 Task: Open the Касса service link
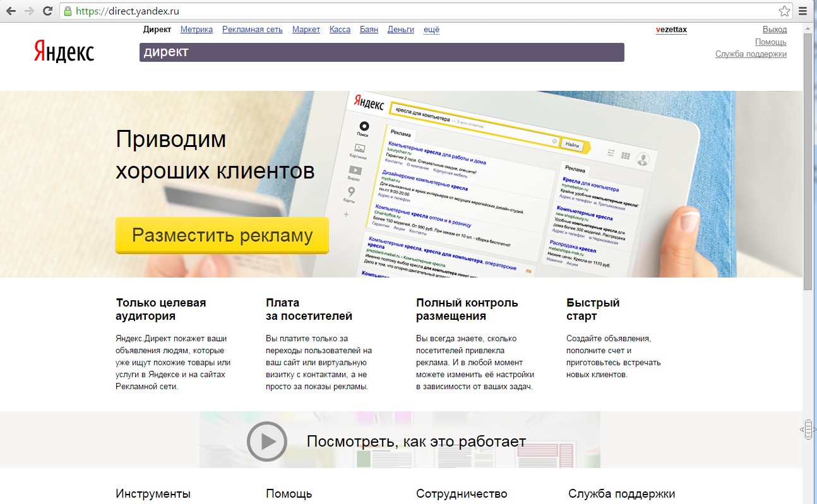[x=340, y=29]
